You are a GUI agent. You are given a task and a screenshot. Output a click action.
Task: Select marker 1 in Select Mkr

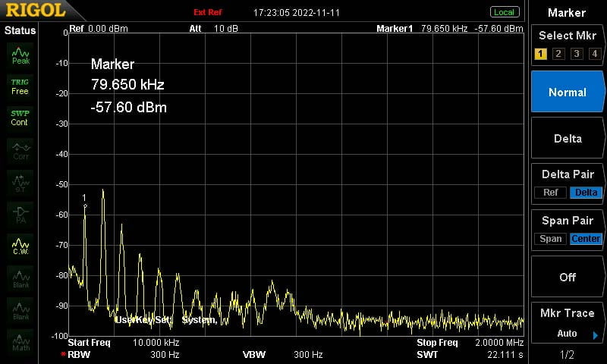point(540,54)
